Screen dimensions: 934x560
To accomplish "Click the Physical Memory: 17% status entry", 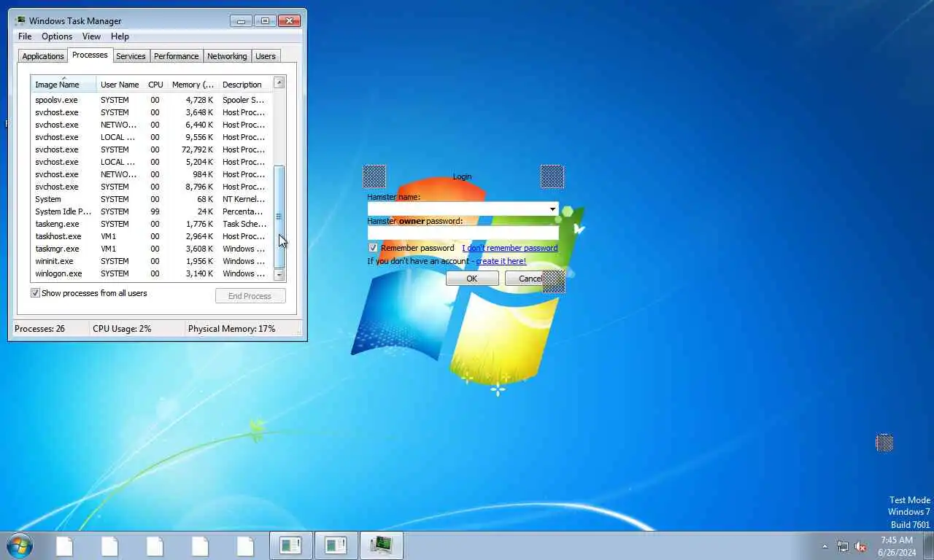I will tap(232, 329).
